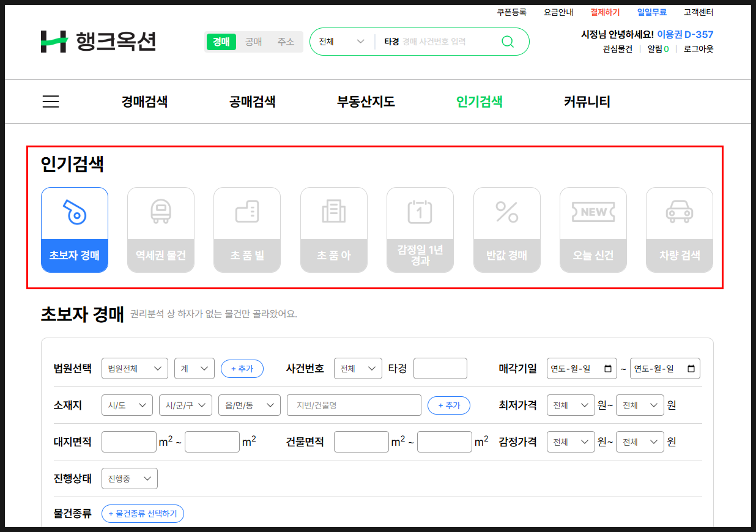Open the 시/도 region dropdown

[127, 405]
